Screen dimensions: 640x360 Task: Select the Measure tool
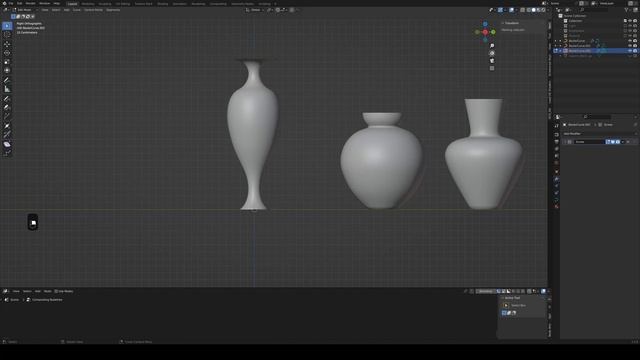pos(7,89)
